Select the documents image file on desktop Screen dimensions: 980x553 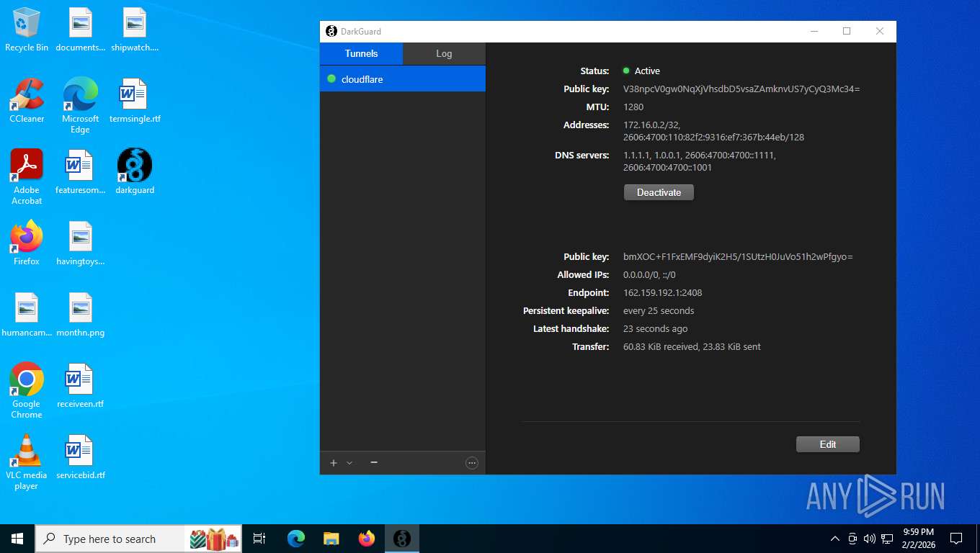tap(81, 30)
